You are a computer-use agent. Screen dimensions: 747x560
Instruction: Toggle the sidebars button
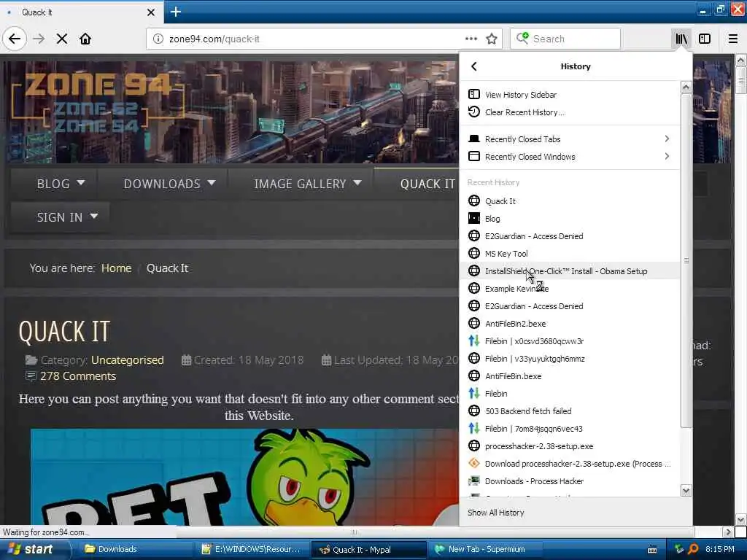(x=705, y=39)
